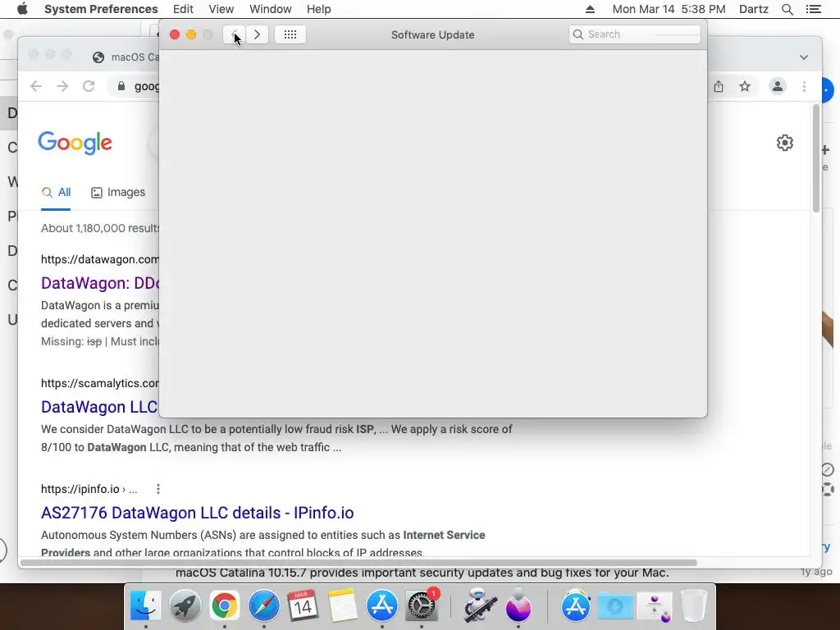Open System Preferences from the Dock
The height and width of the screenshot is (630, 840).
pyautogui.click(x=422, y=606)
